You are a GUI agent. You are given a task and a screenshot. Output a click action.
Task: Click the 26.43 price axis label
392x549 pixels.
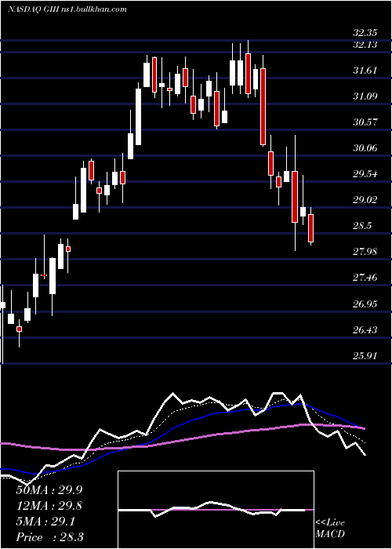[365, 330]
